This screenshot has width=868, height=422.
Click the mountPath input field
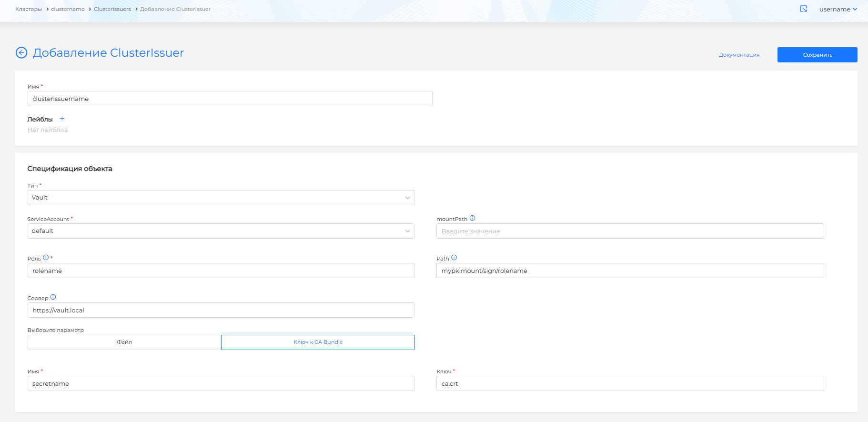(630, 231)
